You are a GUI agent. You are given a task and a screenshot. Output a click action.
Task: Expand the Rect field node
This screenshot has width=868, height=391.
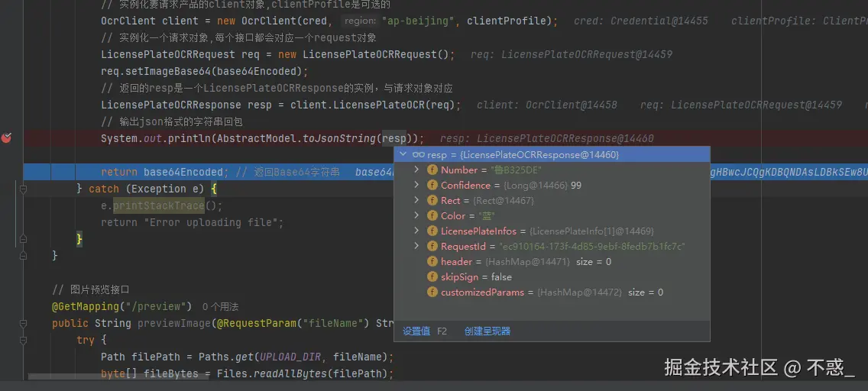417,201
